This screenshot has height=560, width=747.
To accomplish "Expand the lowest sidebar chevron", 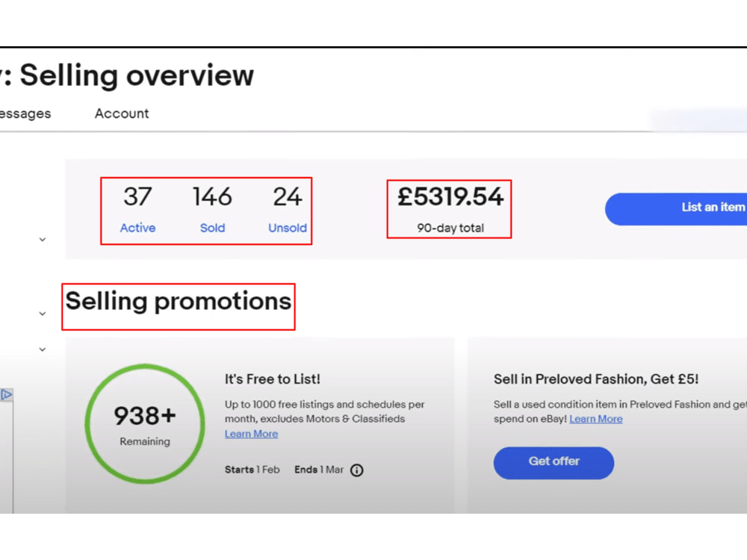I will point(43,349).
